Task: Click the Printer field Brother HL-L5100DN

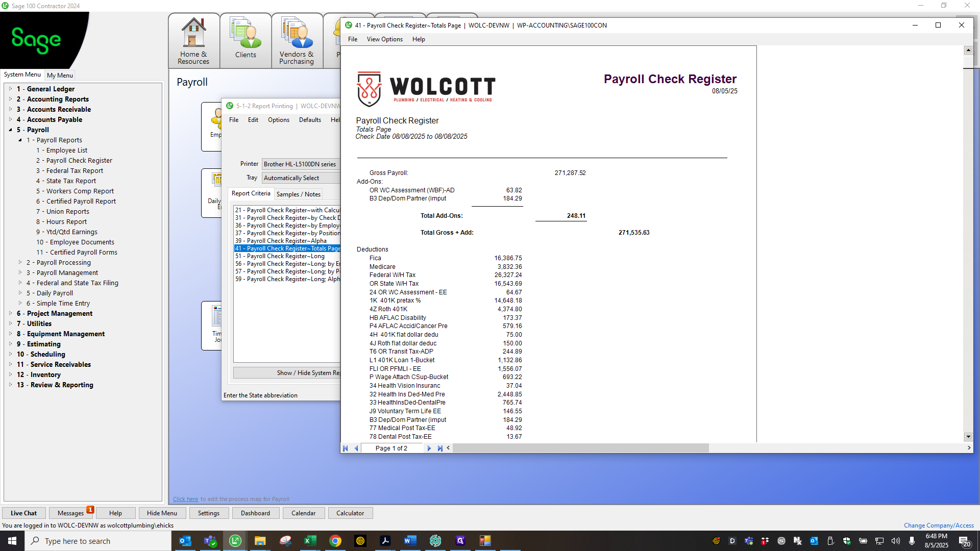Action: tap(301, 164)
